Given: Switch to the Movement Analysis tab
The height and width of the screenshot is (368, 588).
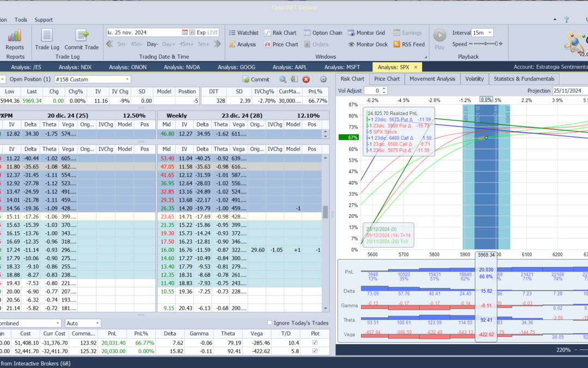Looking at the screenshot, I should coord(432,79).
